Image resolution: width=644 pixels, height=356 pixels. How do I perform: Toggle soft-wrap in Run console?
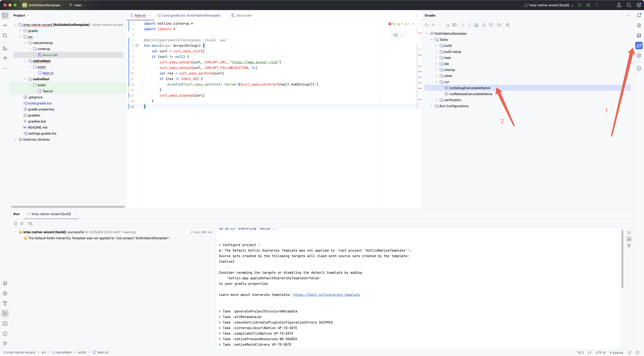[x=629, y=233]
